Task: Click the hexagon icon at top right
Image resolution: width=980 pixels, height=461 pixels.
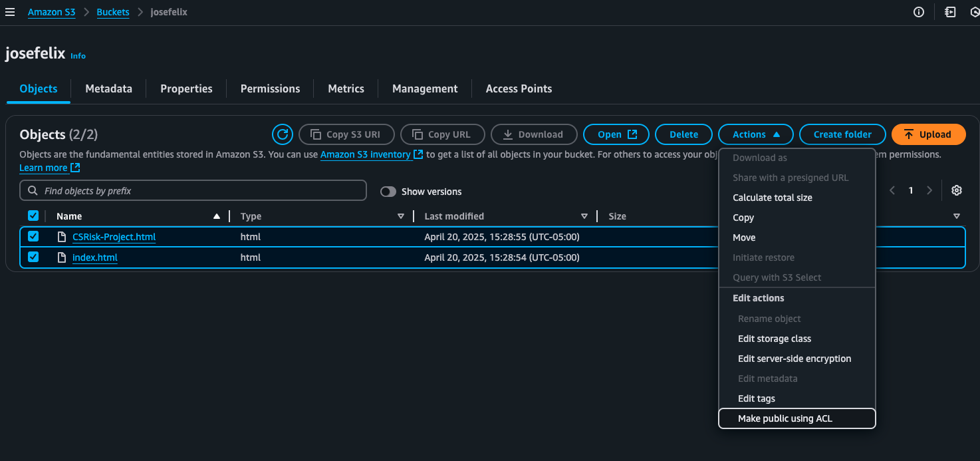Action: tap(975, 12)
